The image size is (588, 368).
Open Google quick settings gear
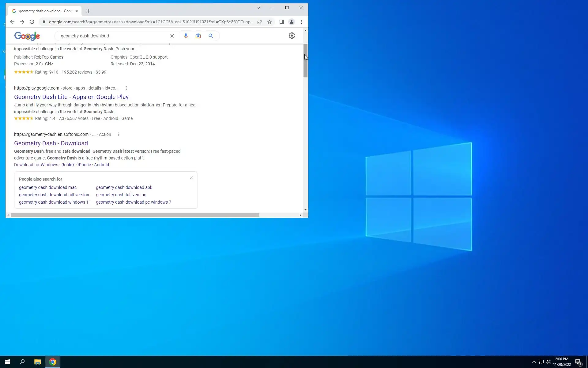click(292, 36)
